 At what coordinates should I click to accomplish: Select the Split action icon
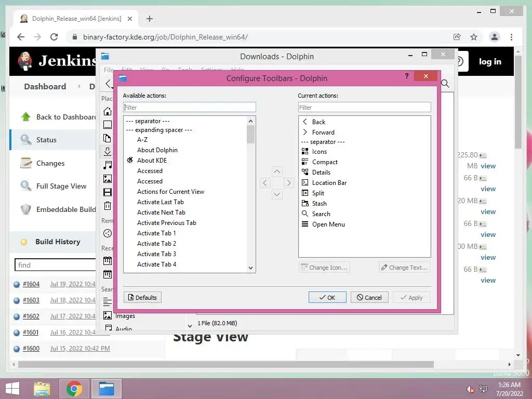pos(305,193)
